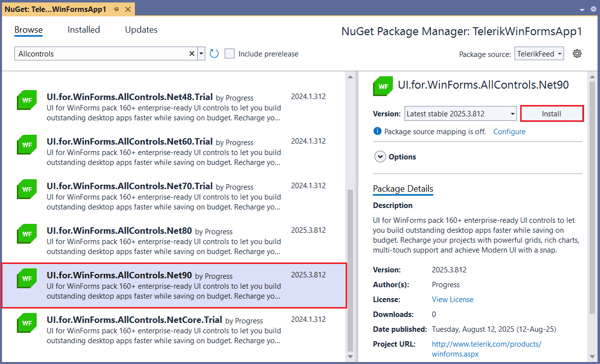Refresh search results with the circular arrow icon

(214, 53)
